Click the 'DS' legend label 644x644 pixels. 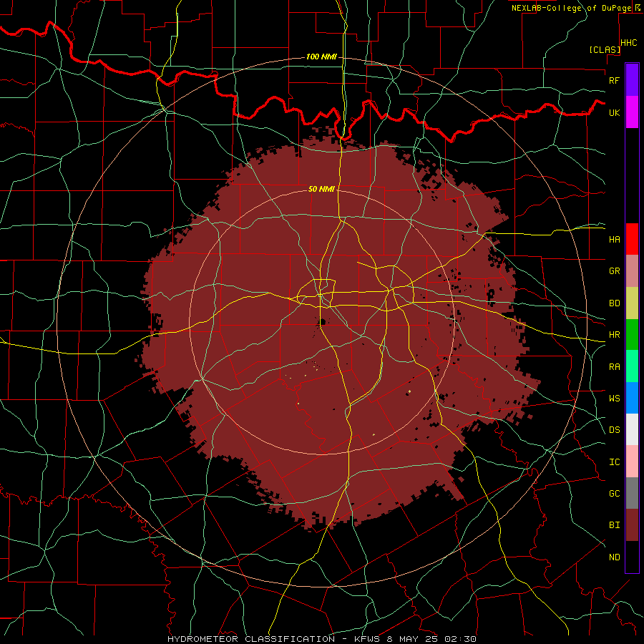coord(614,430)
